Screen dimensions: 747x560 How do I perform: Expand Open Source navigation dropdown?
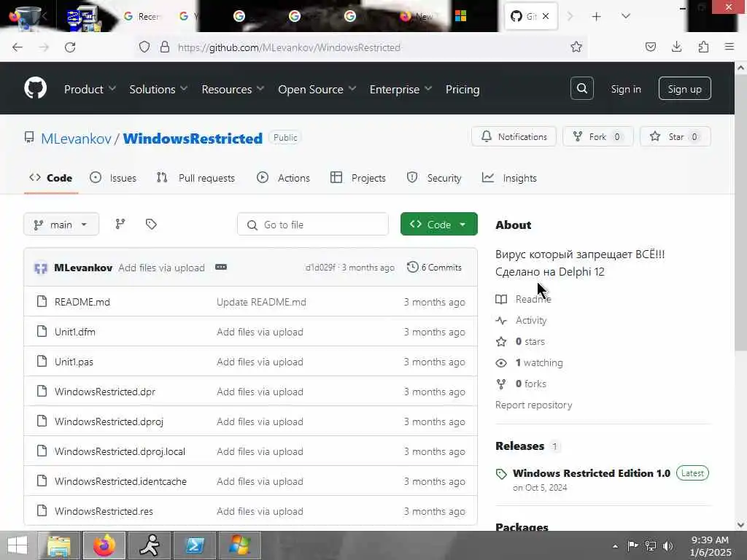(x=317, y=89)
